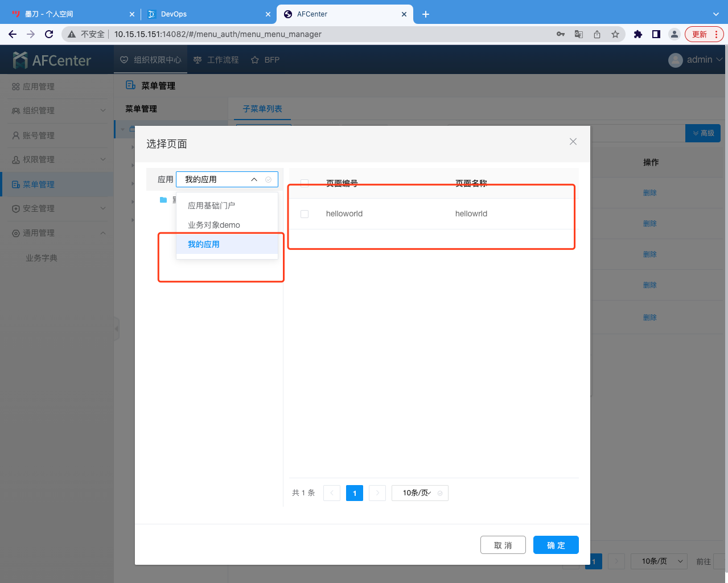728x583 pixels.
Task: Click the password key icon in address bar
Action: [561, 34]
